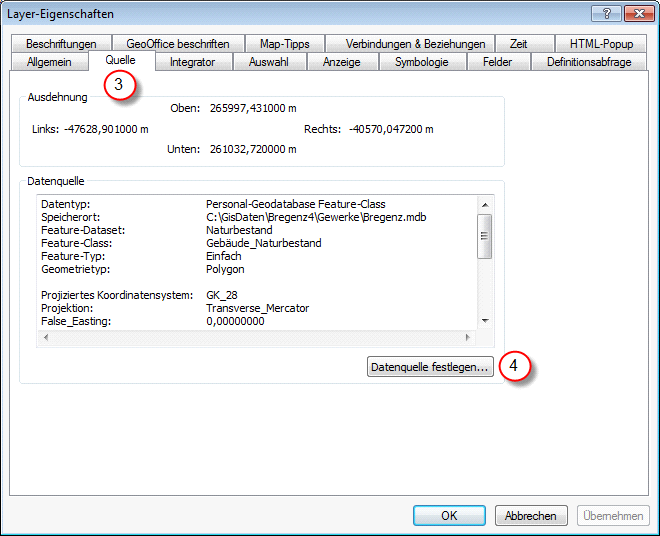Switch to the Beschriftungen tab

[x=61, y=44]
